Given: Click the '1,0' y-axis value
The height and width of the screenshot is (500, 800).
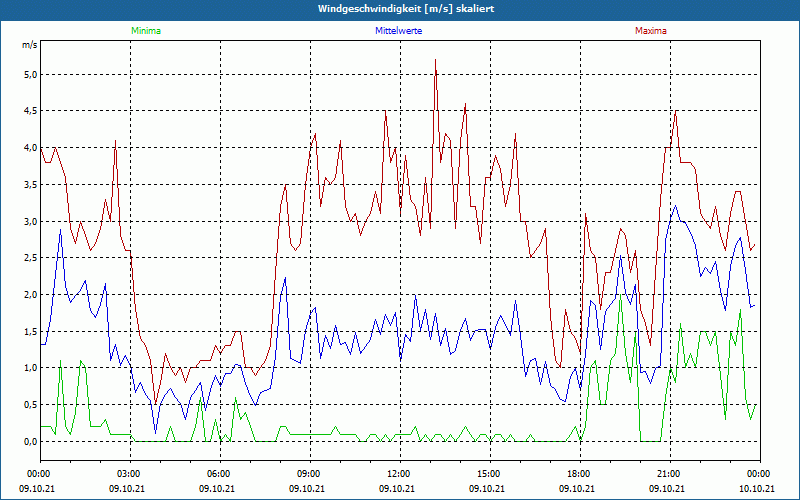Looking at the screenshot, I should [32, 368].
